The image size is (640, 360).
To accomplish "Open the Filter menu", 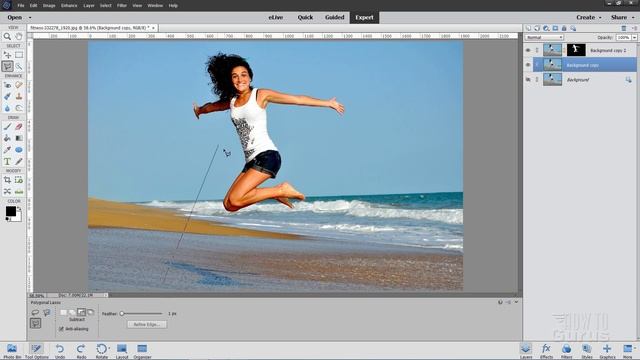I will pos(122,6).
